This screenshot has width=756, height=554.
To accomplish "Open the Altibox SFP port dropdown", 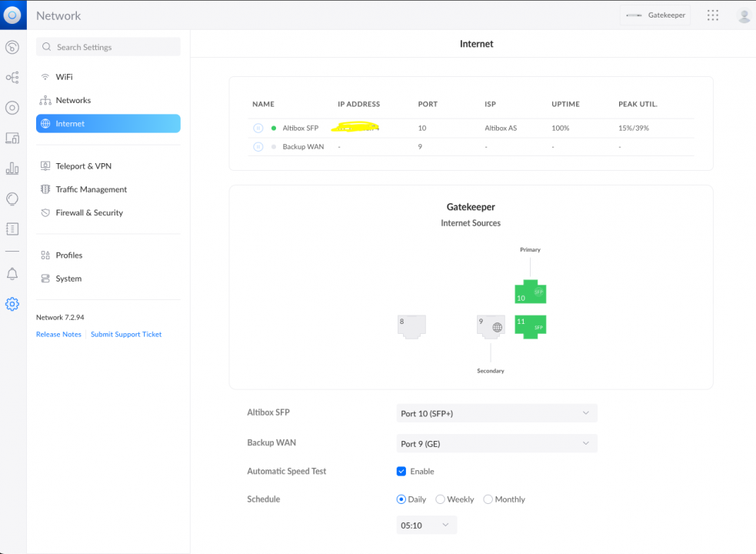I will pyautogui.click(x=496, y=413).
